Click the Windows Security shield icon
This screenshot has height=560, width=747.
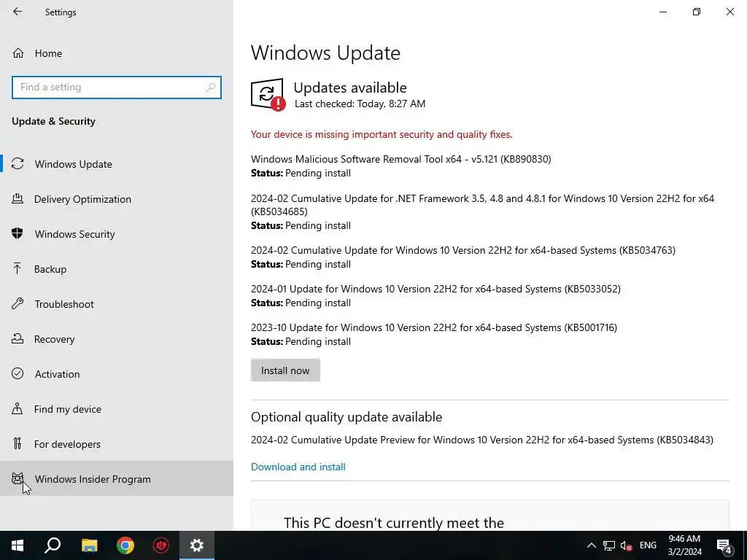pyautogui.click(x=18, y=233)
